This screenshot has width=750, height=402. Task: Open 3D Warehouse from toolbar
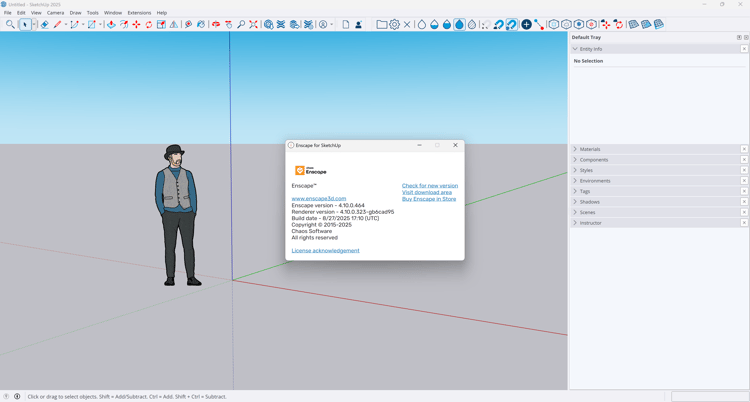[269, 24]
